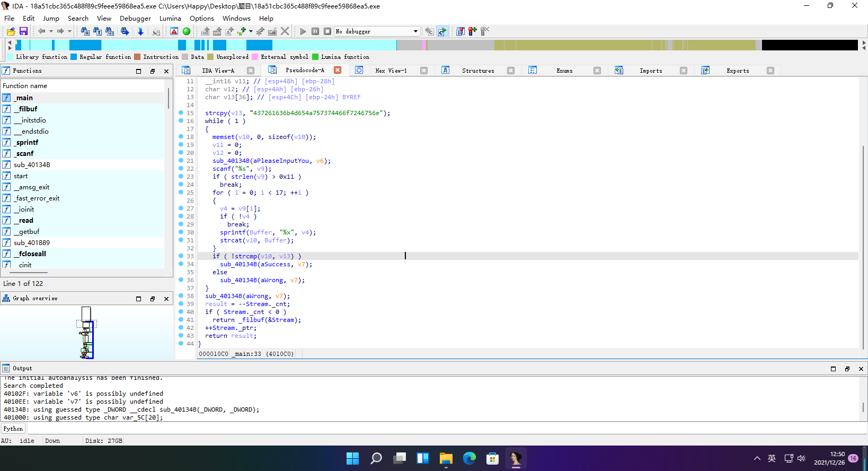Jump forward with the right arrow icon
The image size is (868, 471).
pyautogui.click(x=60, y=31)
